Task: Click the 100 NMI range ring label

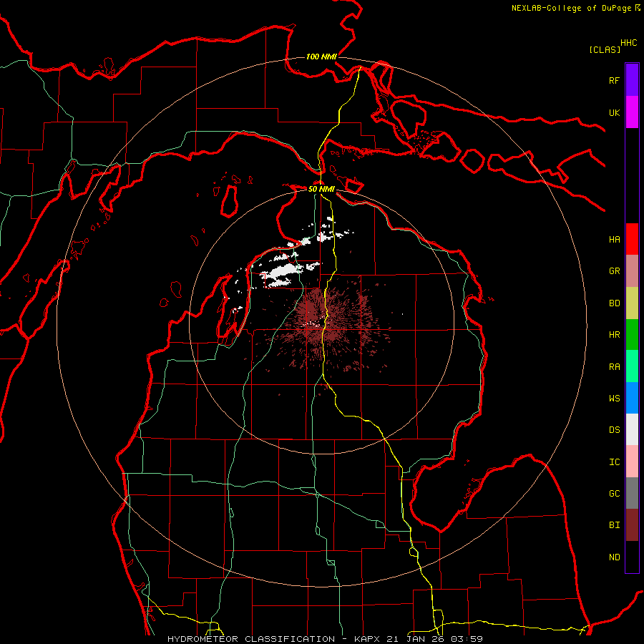Action: pos(321,57)
